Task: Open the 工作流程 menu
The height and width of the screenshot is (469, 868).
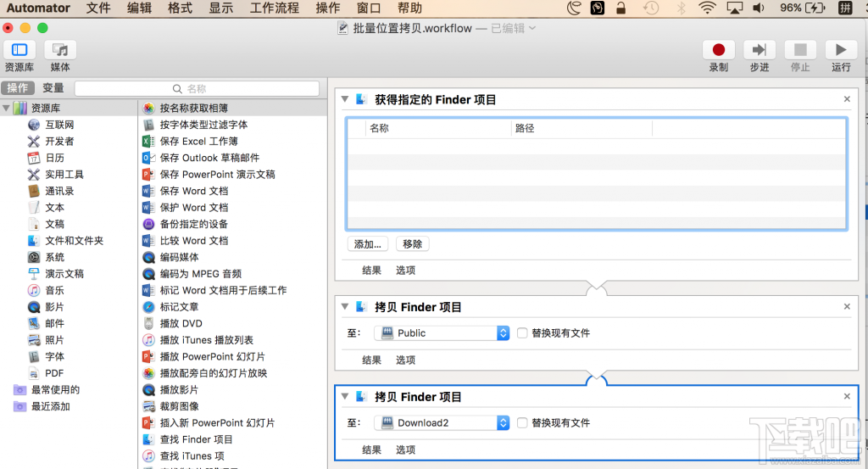Action: tap(274, 8)
